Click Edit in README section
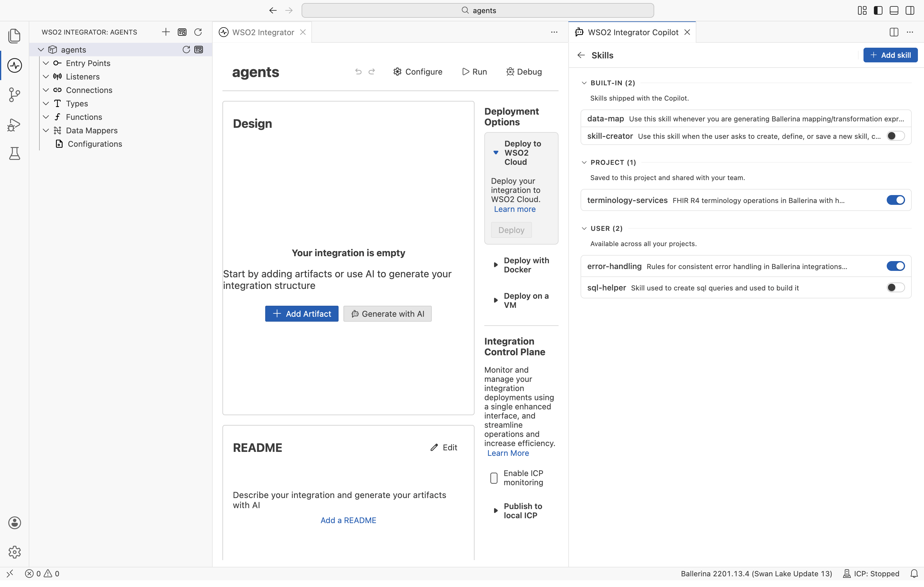924x587 pixels. tap(444, 447)
